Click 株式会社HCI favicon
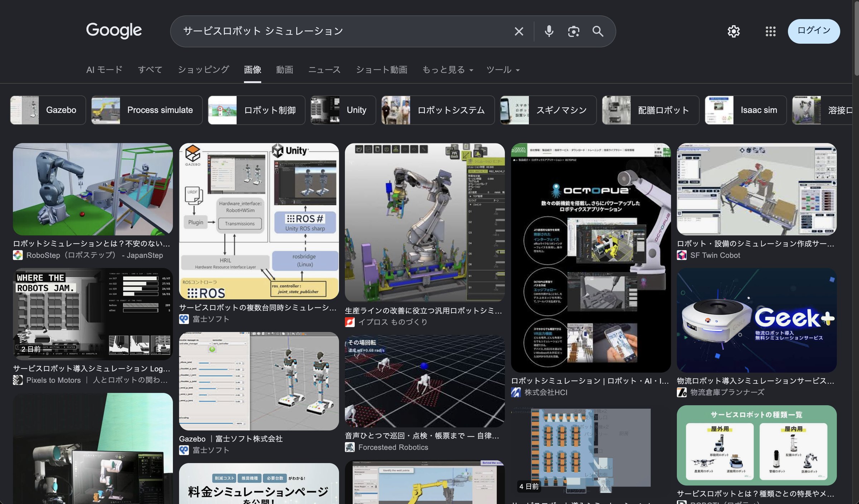This screenshot has height=504, width=859. point(516,392)
